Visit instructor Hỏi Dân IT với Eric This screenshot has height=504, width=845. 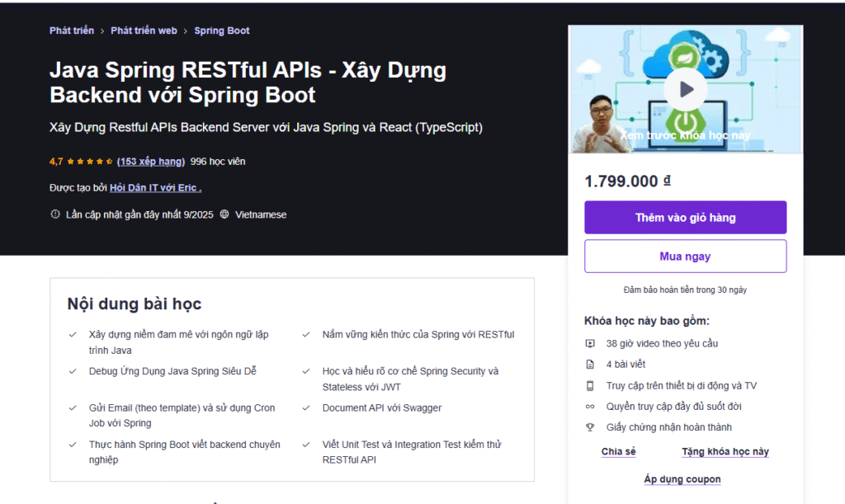155,188
